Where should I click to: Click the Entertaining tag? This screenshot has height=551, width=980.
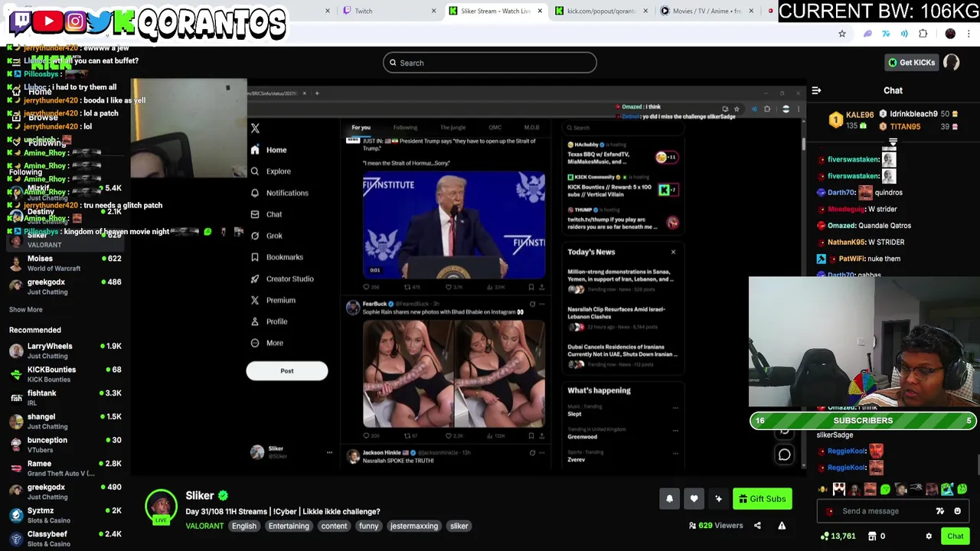pyautogui.click(x=289, y=526)
